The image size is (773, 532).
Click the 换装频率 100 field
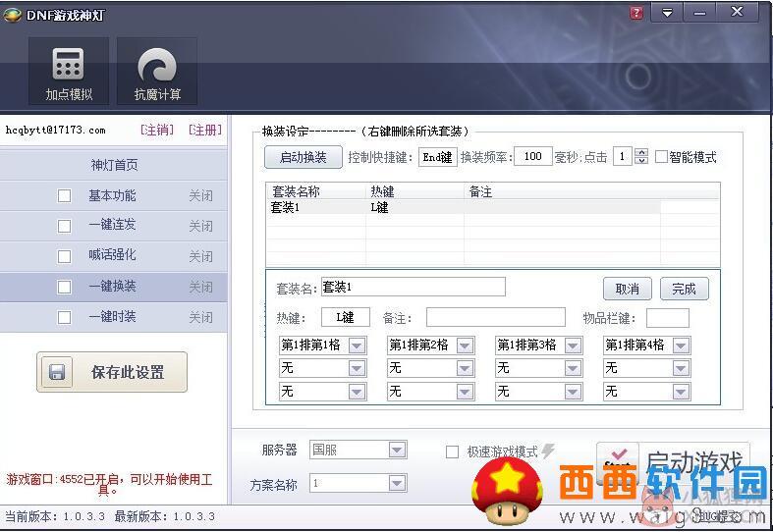pyautogui.click(x=533, y=156)
